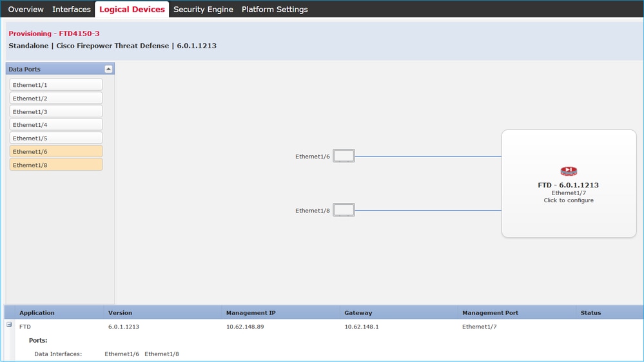Collapse the Data Ports panel
Screen dimensions: 644x362
click(108, 69)
